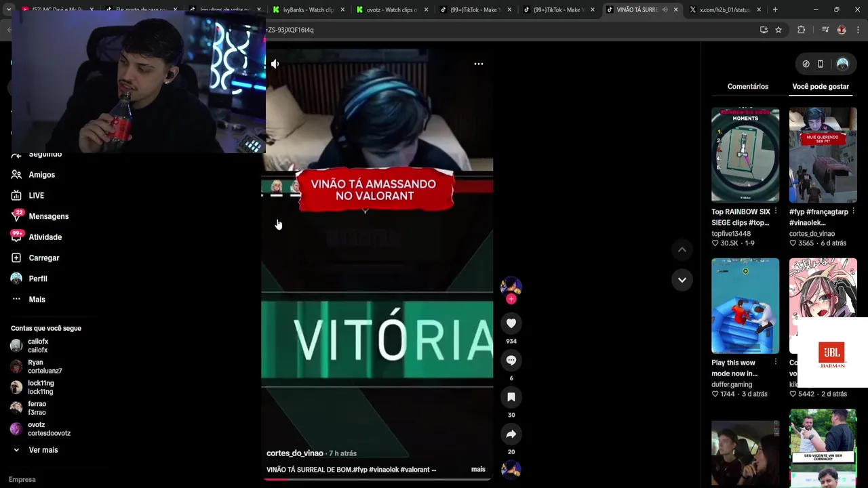Open a new browser tab with plus

pyautogui.click(x=775, y=9)
